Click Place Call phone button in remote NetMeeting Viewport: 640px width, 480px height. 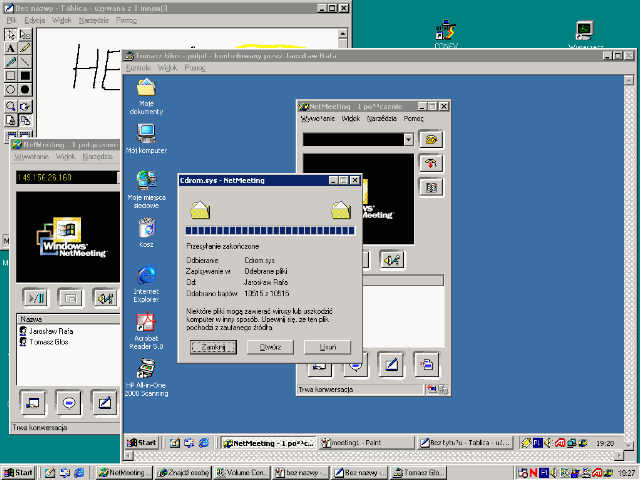pyautogui.click(x=431, y=140)
